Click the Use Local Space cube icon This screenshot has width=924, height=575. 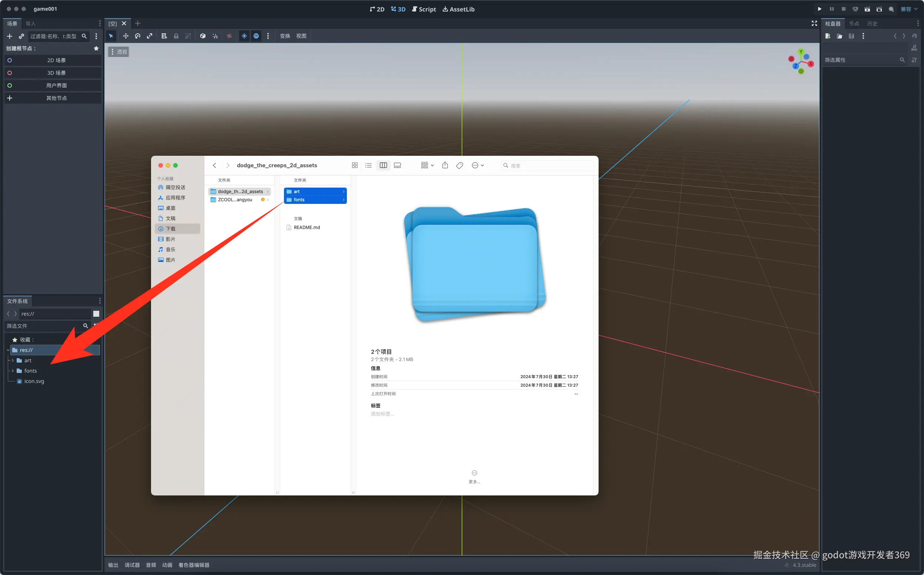tap(203, 36)
